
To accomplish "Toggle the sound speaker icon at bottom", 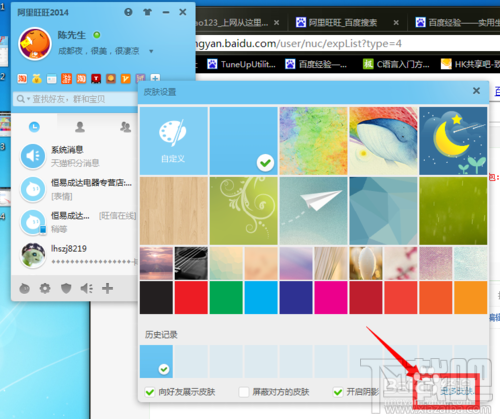I will pos(87,288).
